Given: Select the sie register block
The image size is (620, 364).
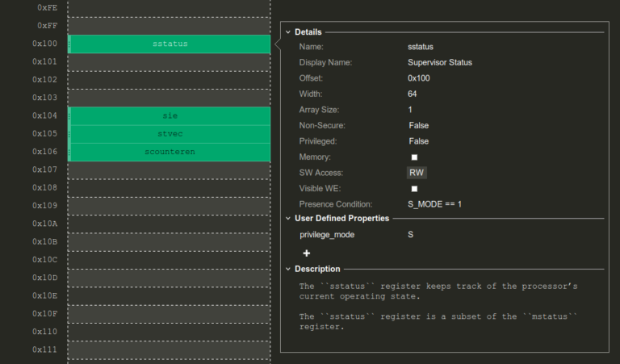Looking at the screenshot, I should pos(170,115).
